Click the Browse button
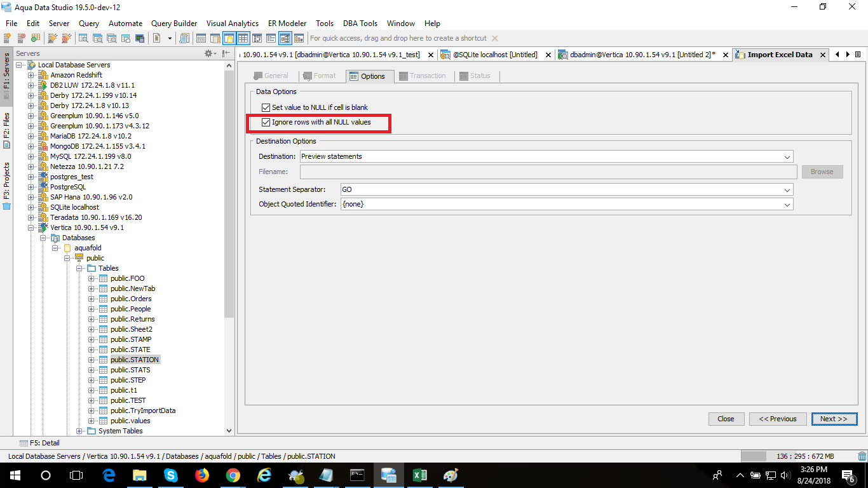This screenshot has height=488, width=868. [822, 172]
